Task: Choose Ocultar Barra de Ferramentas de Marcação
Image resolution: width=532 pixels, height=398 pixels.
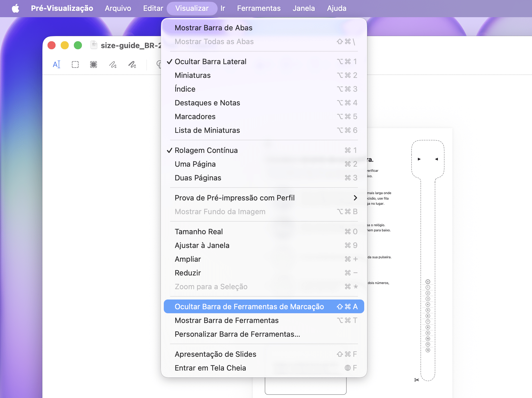Action: point(264,307)
